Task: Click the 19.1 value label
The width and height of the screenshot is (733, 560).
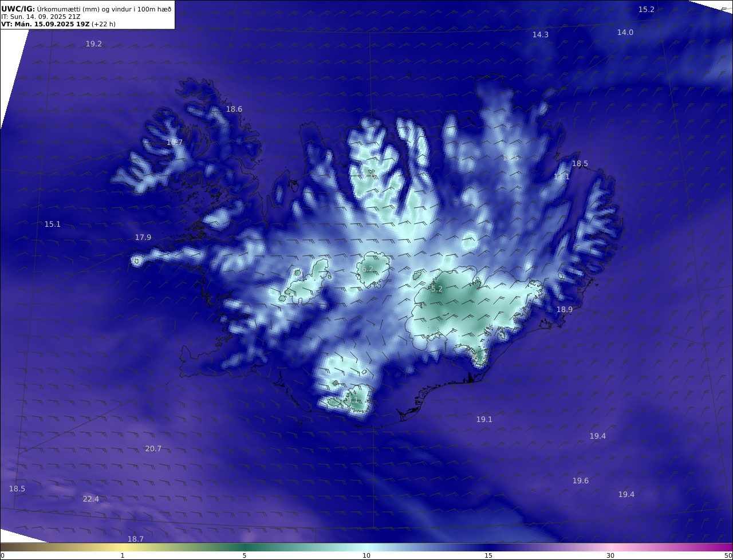Action: click(x=484, y=420)
